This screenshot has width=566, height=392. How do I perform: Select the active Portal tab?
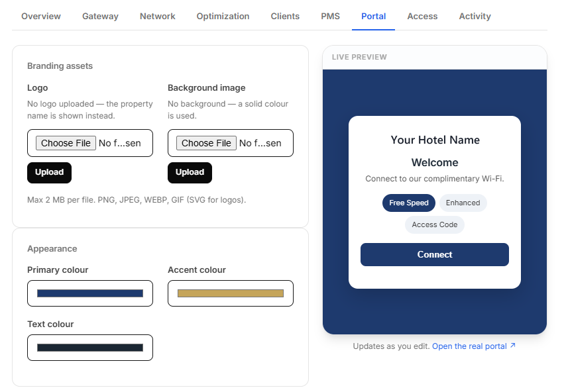click(373, 17)
